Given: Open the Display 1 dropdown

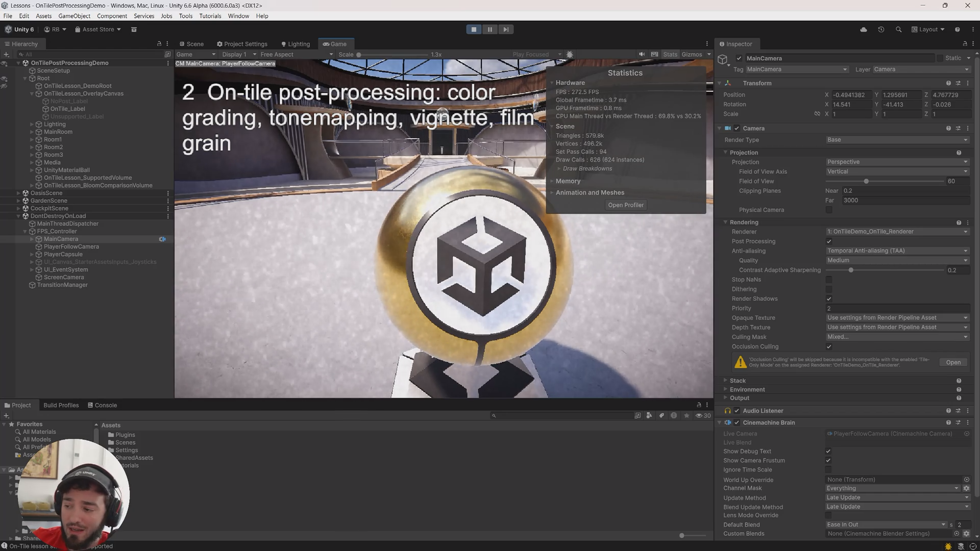Looking at the screenshot, I should [239, 55].
